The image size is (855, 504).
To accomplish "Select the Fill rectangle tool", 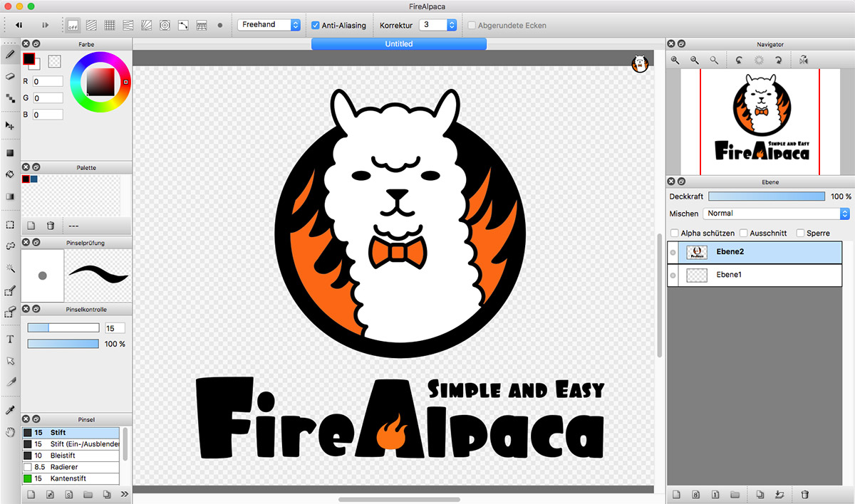I will coord(10,152).
